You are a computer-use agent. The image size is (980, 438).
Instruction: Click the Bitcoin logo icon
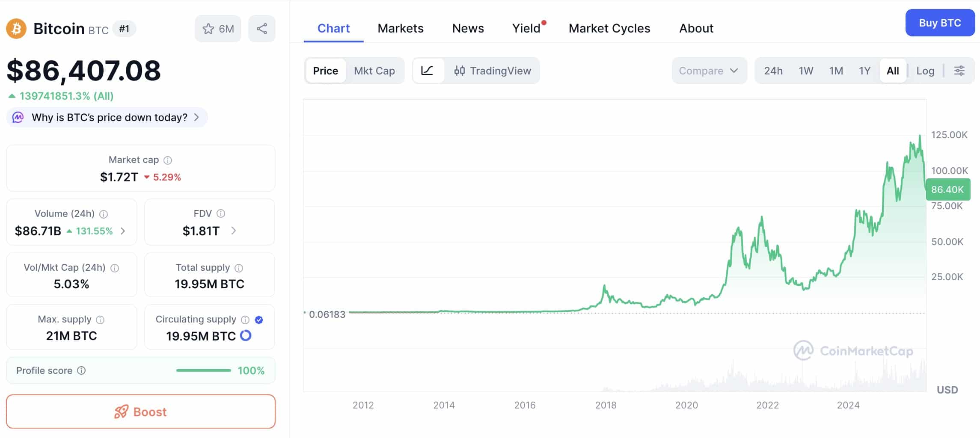[x=16, y=29]
